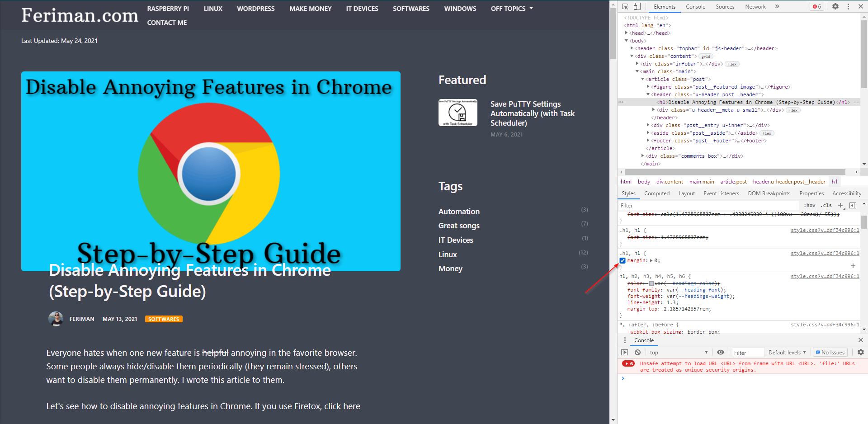This screenshot has width=868, height=424.
Task: Click the SOFTWARES category badge
Action: (x=164, y=319)
